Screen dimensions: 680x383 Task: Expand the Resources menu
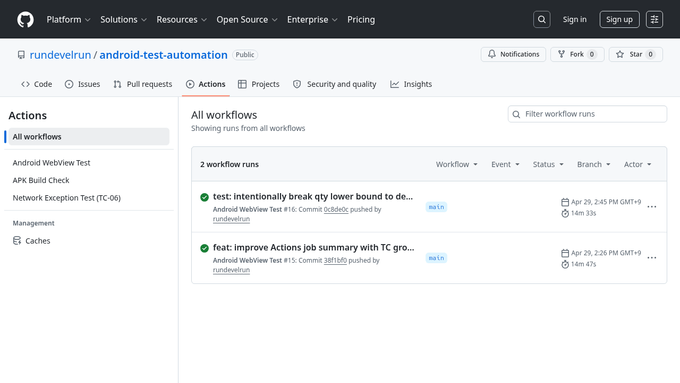182,20
